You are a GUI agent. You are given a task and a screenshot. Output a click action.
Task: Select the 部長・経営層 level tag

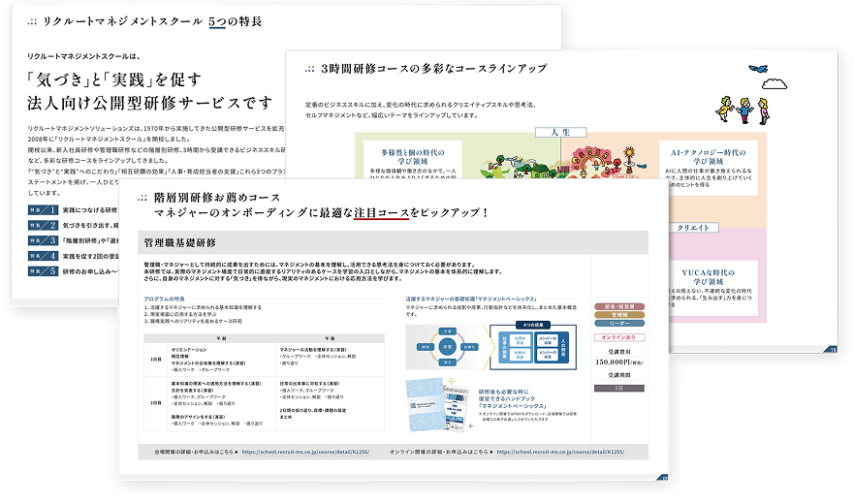click(621, 304)
